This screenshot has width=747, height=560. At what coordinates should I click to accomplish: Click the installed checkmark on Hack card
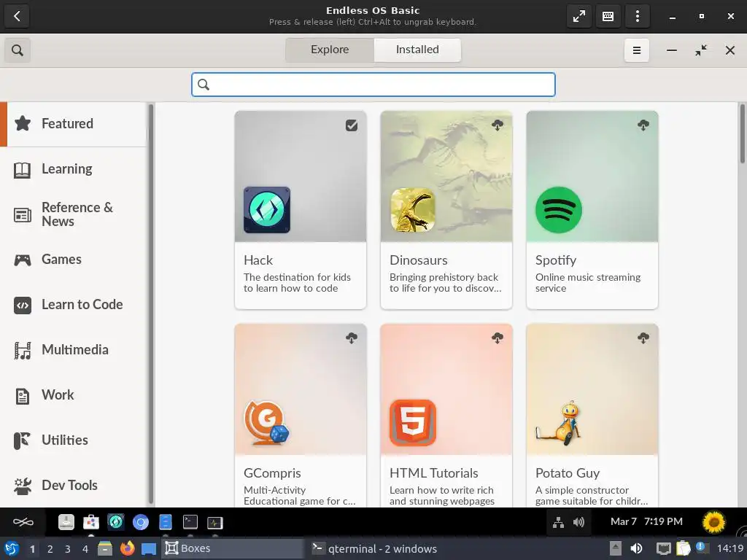tap(352, 125)
